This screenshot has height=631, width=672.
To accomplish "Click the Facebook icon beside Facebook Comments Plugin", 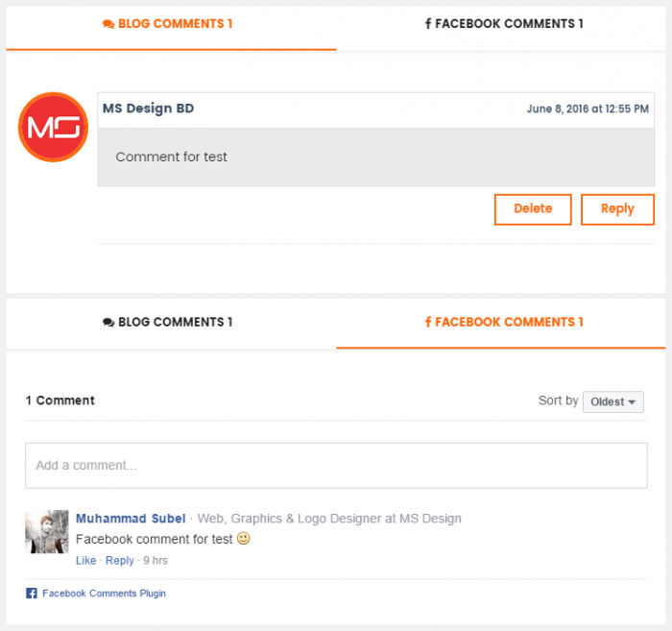I will pyautogui.click(x=32, y=594).
